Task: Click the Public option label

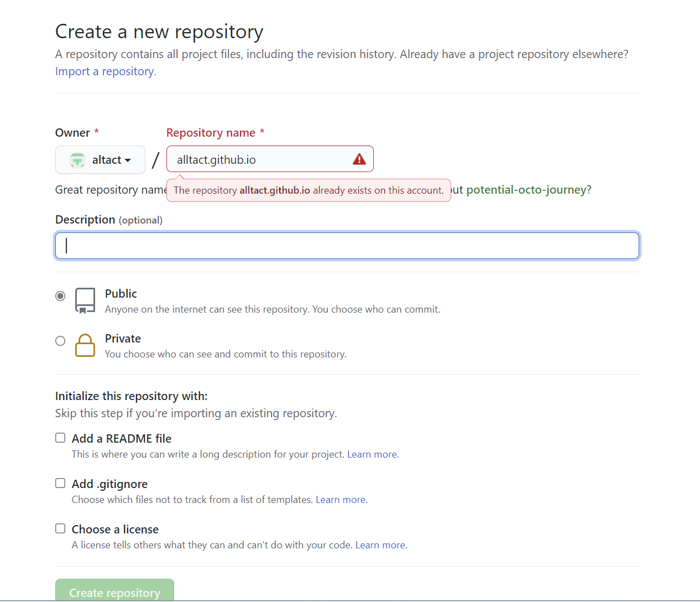Action: (121, 294)
